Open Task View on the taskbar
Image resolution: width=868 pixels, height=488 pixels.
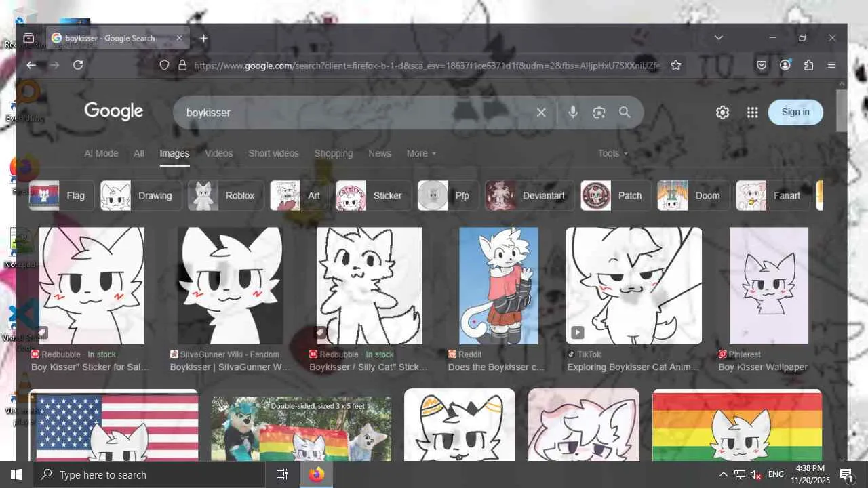pos(282,474)
